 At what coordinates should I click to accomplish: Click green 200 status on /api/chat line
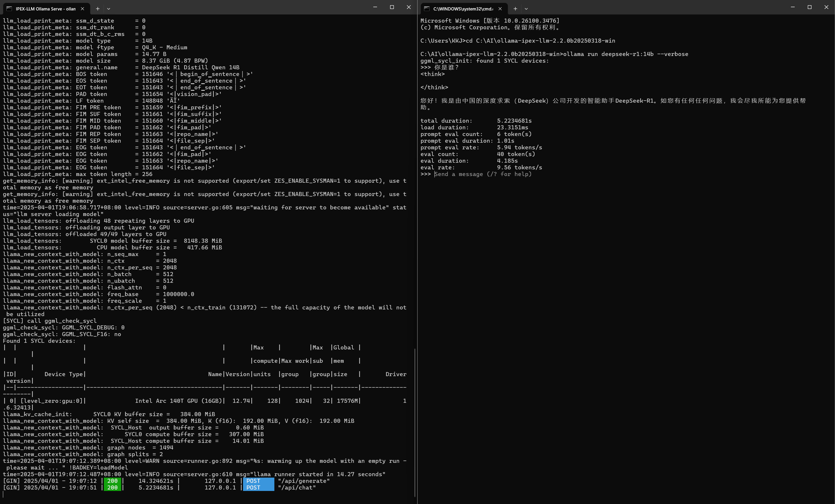[112, 488]
